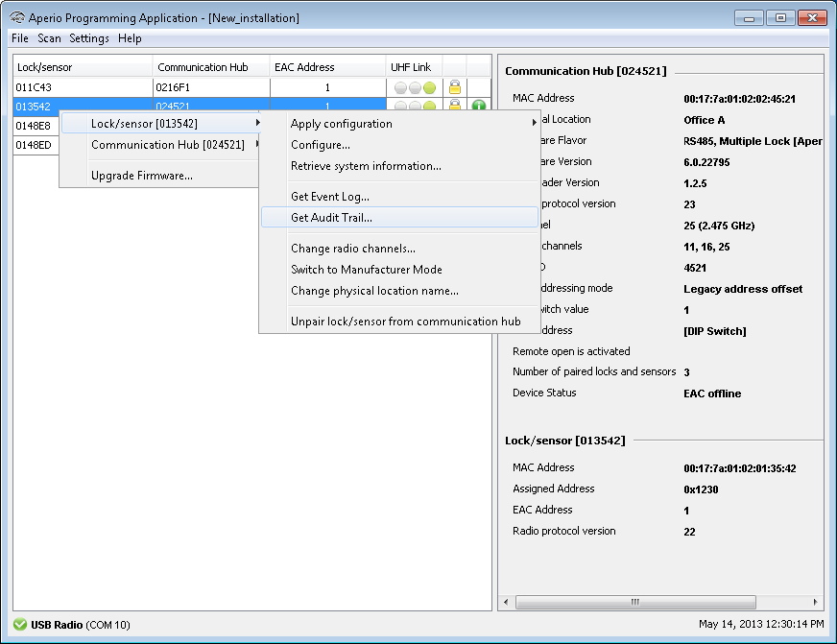
Task: Click the lock MAC address 00:17:7a:01:02:01:35:42
Action: pyautogui.click(x=740, y=468)
